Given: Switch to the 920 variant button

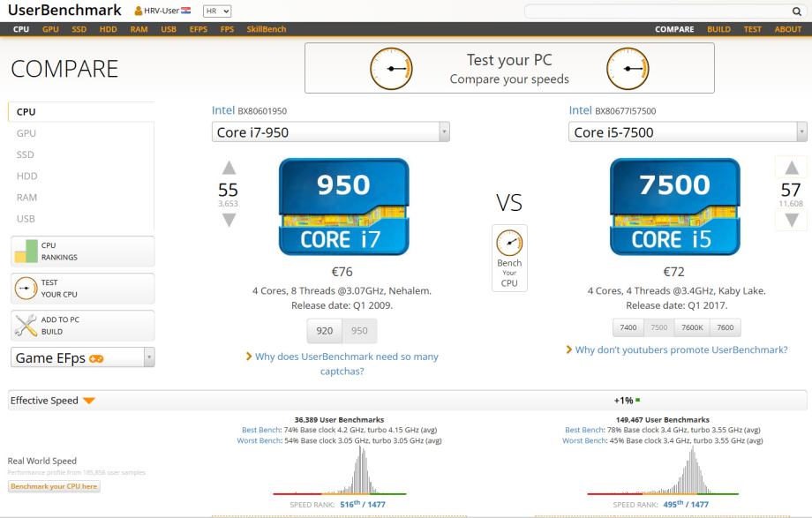Looking at the screenshot, I should [x=325, y=331].
